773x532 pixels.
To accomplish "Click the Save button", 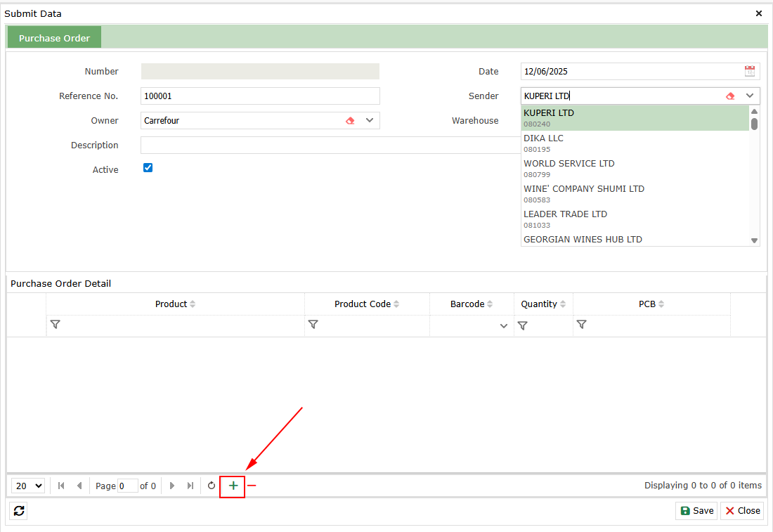I will pos(696,511).
